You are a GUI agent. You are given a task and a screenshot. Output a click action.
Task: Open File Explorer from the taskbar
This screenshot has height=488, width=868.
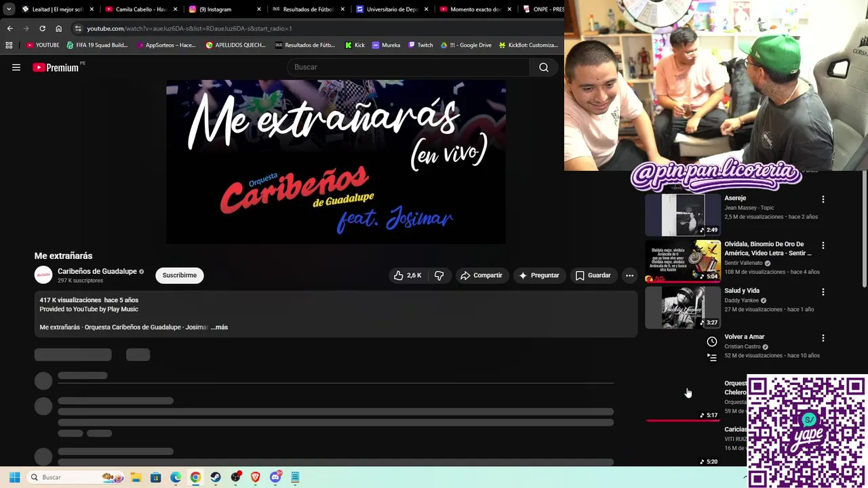click(136, 477)
